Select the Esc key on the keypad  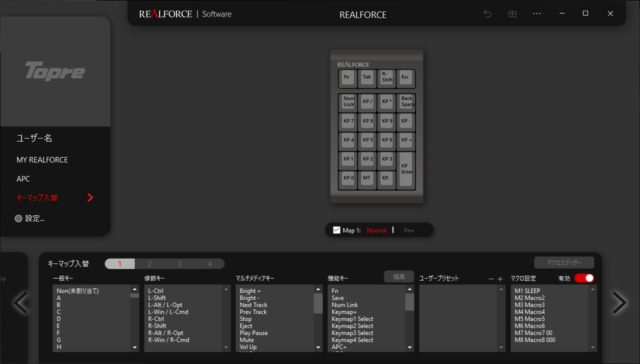(x=406, y=78)
